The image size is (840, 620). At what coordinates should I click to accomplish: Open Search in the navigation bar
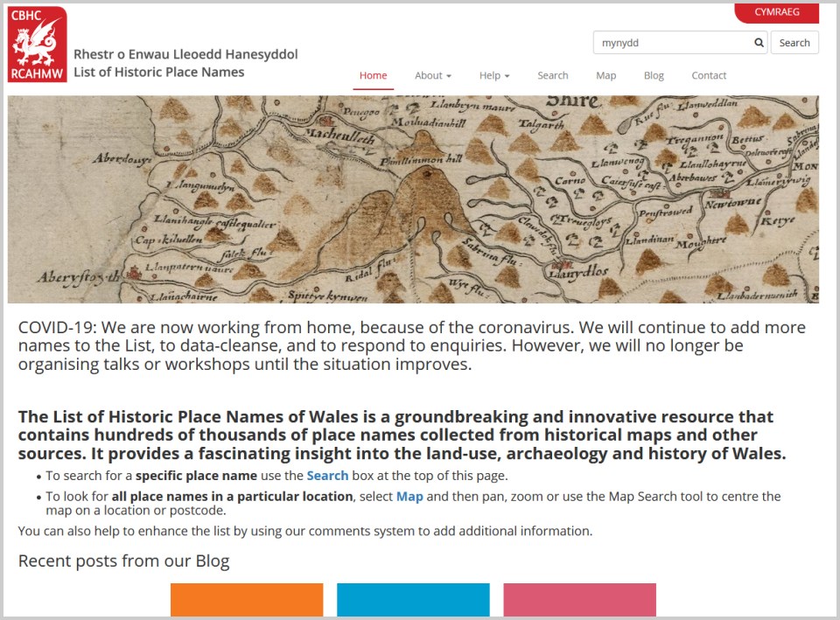pyautogui.click(x=552, y=75)
